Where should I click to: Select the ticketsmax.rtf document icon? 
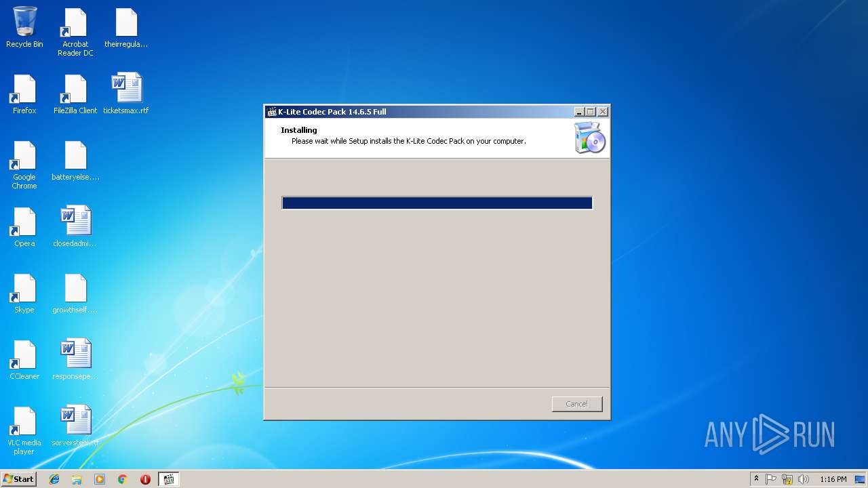click(x=126, y=94)
